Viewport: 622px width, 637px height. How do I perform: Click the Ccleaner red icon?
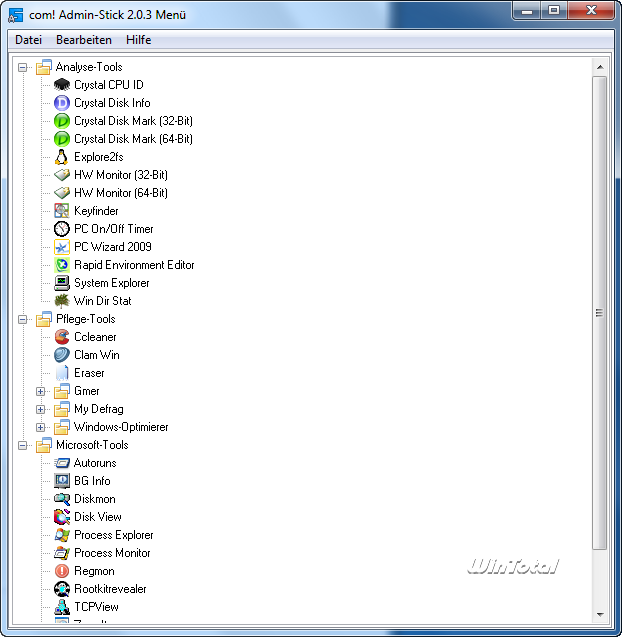coord(62,337)
